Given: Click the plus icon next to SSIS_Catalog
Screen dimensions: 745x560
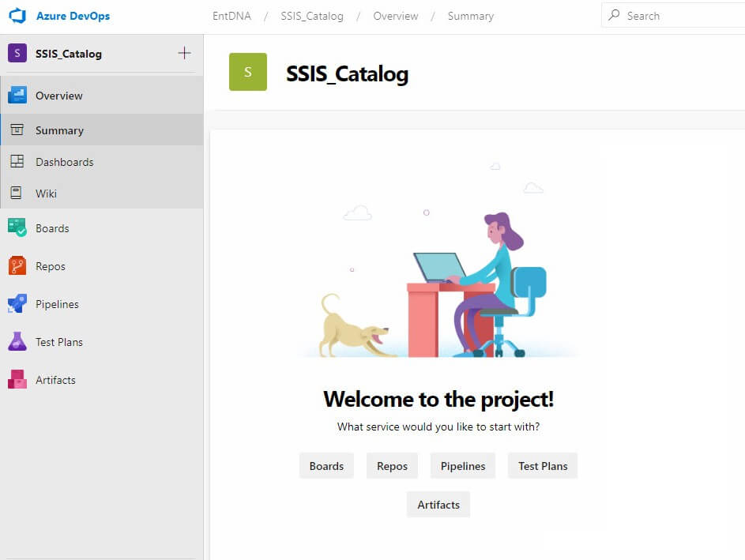Looking at the screenshot, I should click(184, 53).
